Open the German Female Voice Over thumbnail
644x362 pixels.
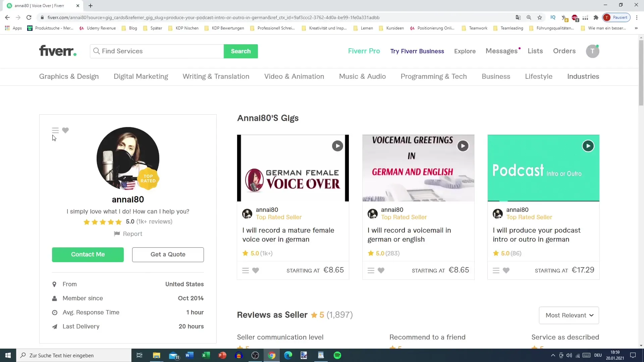(x=293, y=168)
